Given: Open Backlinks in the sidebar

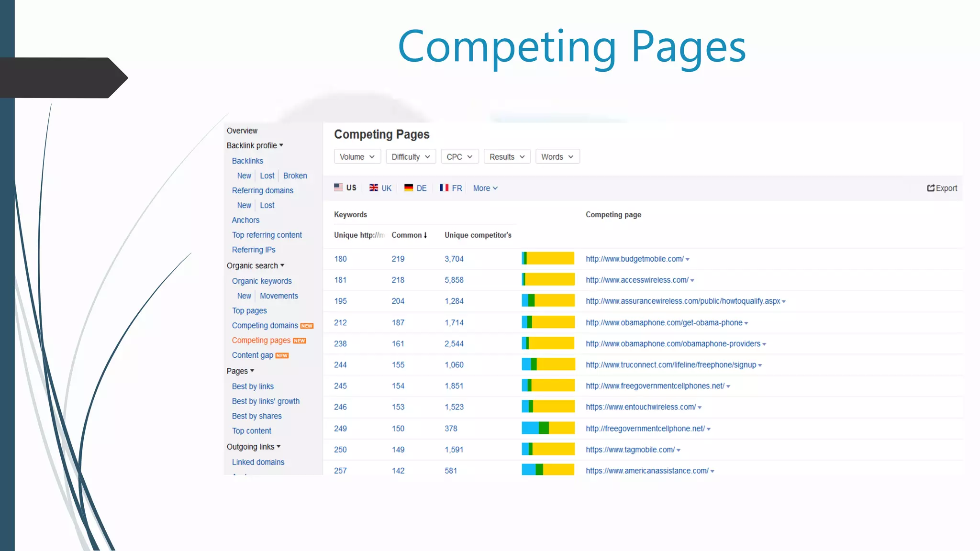Looking at the screenshot, I should (247, 161).
